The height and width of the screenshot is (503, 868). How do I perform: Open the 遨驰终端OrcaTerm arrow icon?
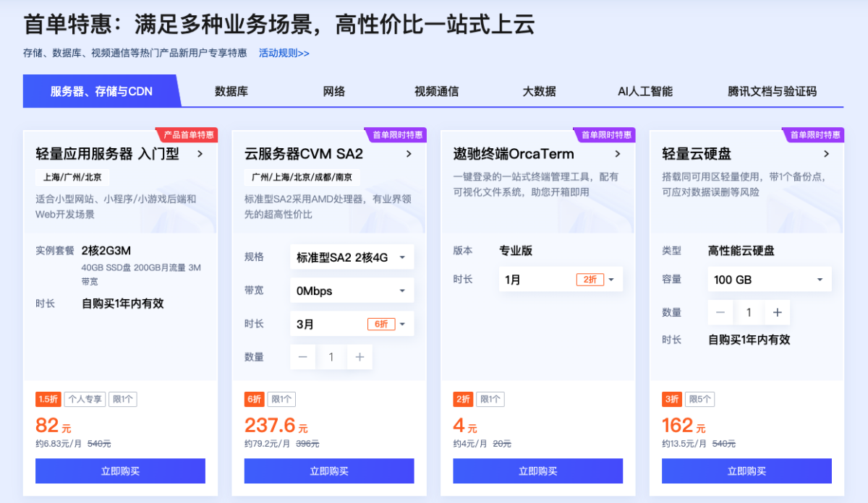(618, 153)
